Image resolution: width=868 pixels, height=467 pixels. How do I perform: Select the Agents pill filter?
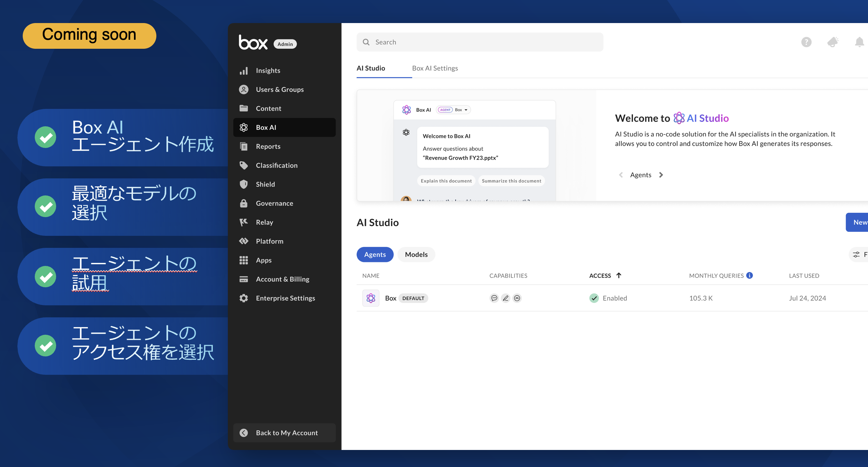[375, 255]
